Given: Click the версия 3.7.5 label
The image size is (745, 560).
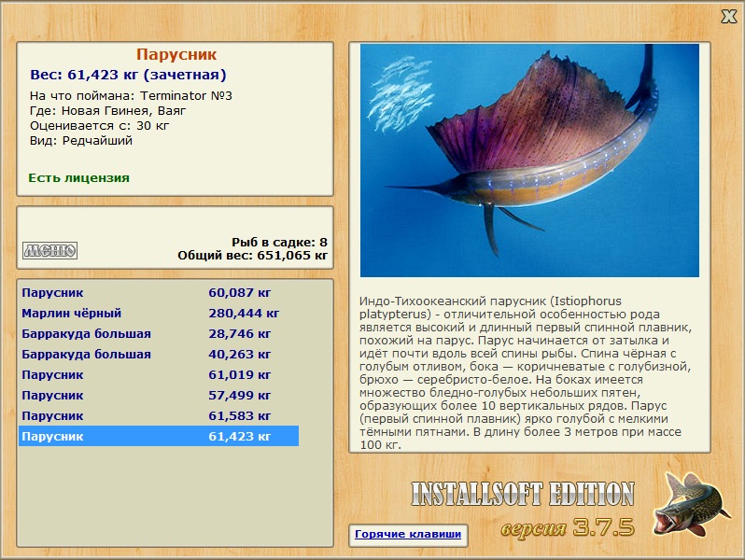Looking at the screenshot, I should 567,528.
